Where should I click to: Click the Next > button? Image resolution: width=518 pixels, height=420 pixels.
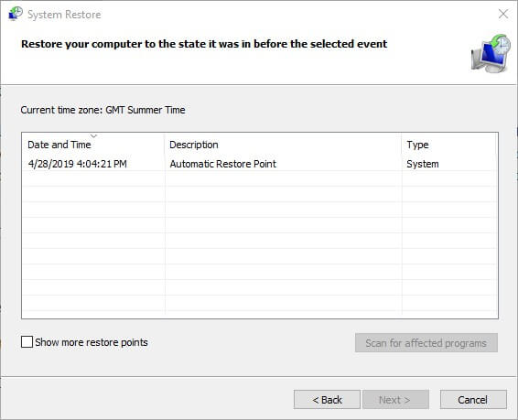click(x=395, y=400)
